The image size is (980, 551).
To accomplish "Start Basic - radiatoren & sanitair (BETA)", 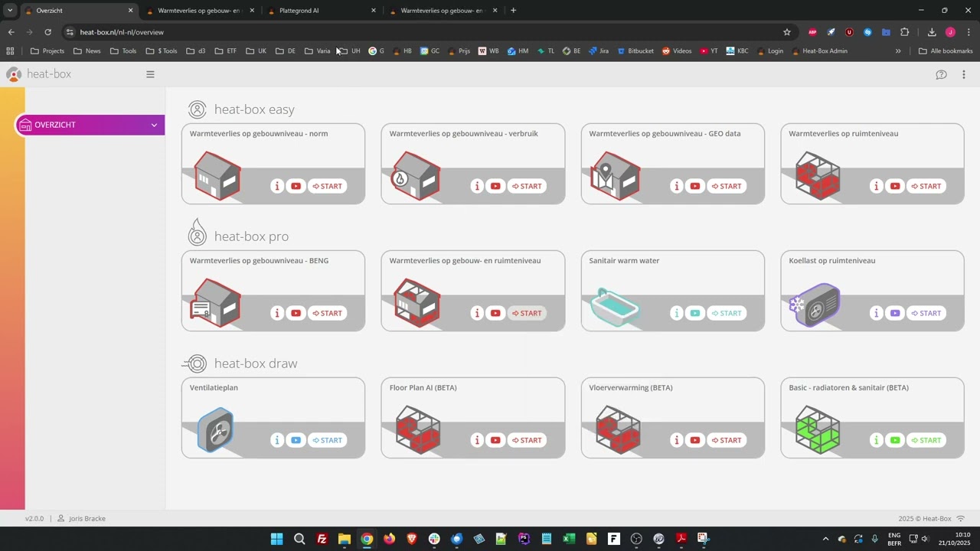I will (927, 440).
